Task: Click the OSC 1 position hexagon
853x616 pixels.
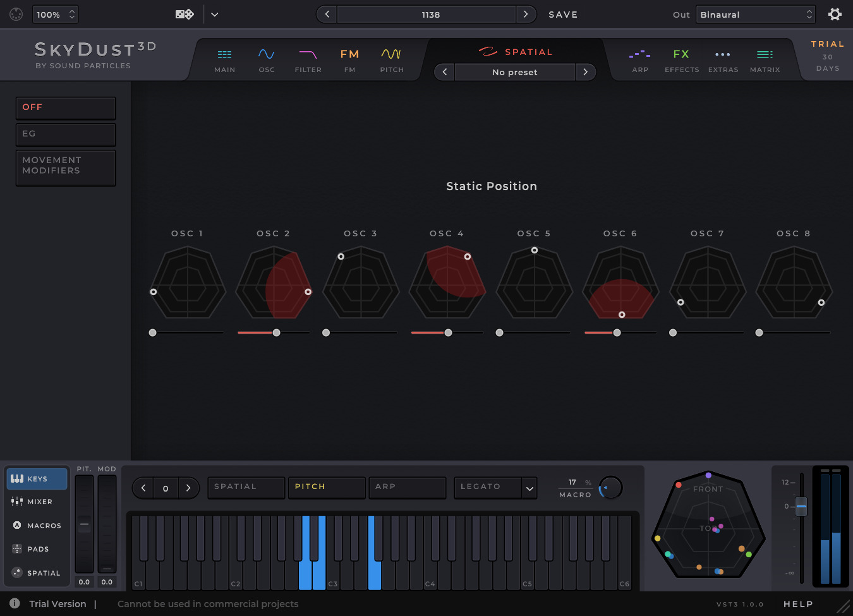Action: [x=187, y=282]
